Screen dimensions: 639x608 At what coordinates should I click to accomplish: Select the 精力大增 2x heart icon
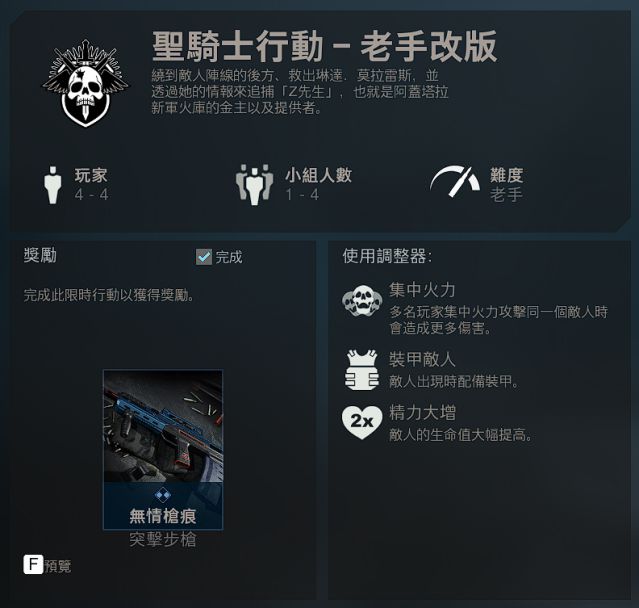[x=362, y=422]
